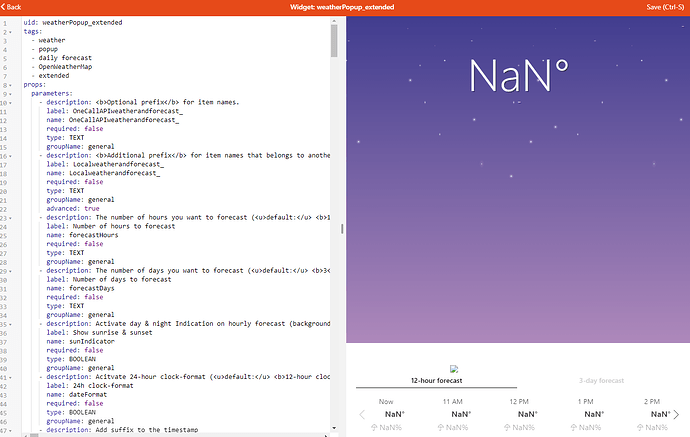The height and width of the screenshot is (437, 690).
Task: Fold the number of days description block
Action: (x=11, y=272)
